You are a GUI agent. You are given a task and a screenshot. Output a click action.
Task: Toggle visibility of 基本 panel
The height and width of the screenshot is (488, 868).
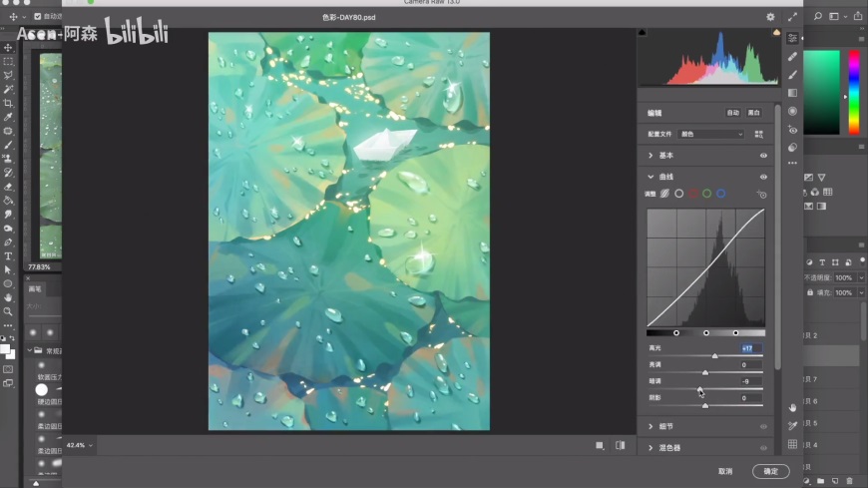(763, 156)
